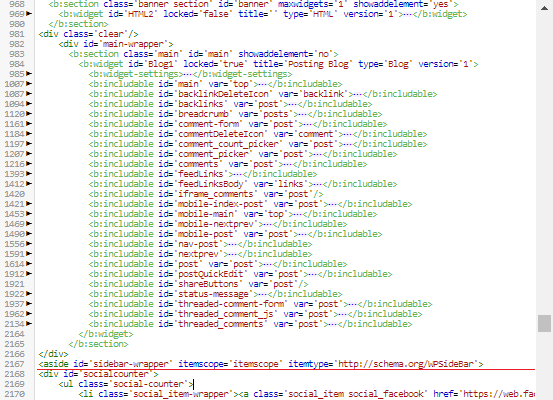Expand postQuickEdit fold at line 1912
553x400 pixels.
pos(29,274)
